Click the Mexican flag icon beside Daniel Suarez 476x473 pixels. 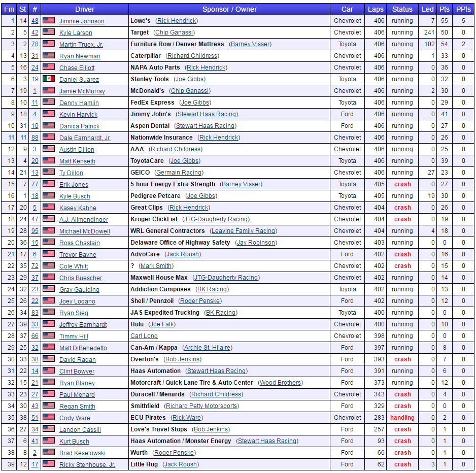[49, 79]
